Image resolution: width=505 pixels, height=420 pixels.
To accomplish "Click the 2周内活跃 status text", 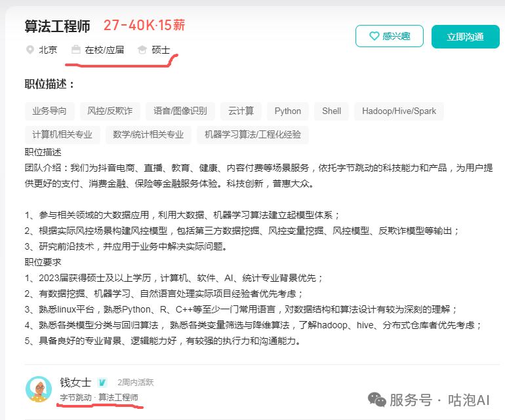I will click(136, 383).
